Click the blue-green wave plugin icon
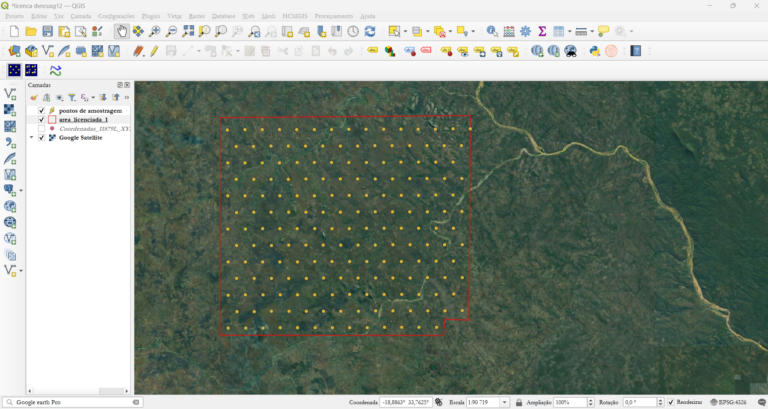768x409 pixels. [x=55, y=71]
